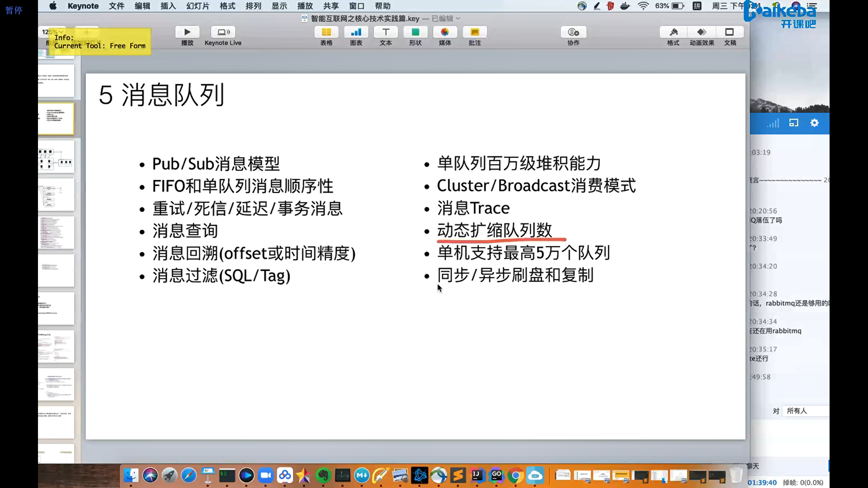The width and height of the screenshot is (868, 488).
Task: Add a comment with 批注 icon
Action: 475,32
